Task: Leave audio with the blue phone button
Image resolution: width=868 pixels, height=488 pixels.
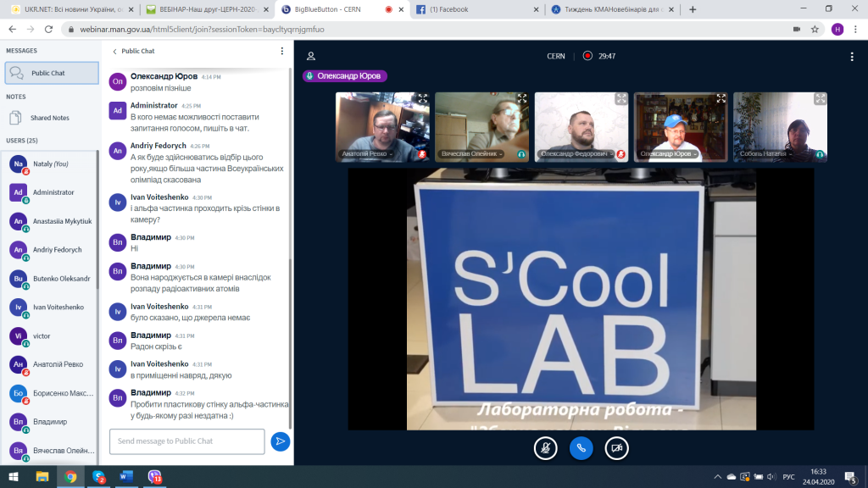Action: [x=581, y=448]
